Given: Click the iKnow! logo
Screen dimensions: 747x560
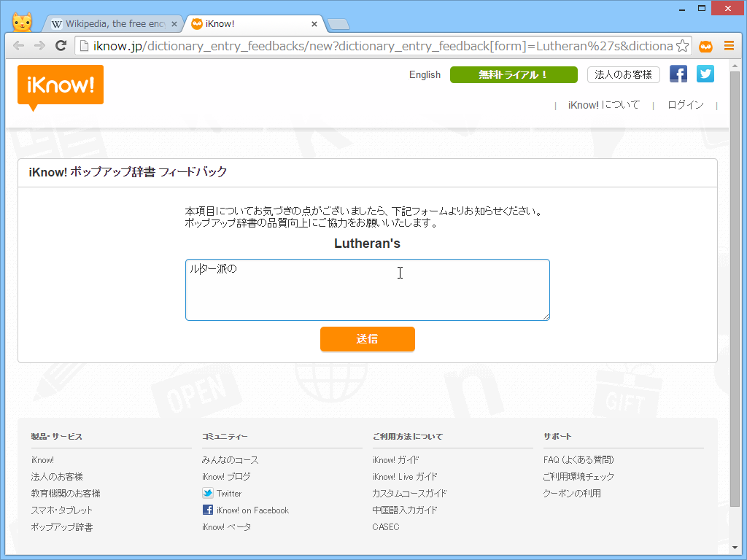Looking at the screenshot, I should [60, 86].
